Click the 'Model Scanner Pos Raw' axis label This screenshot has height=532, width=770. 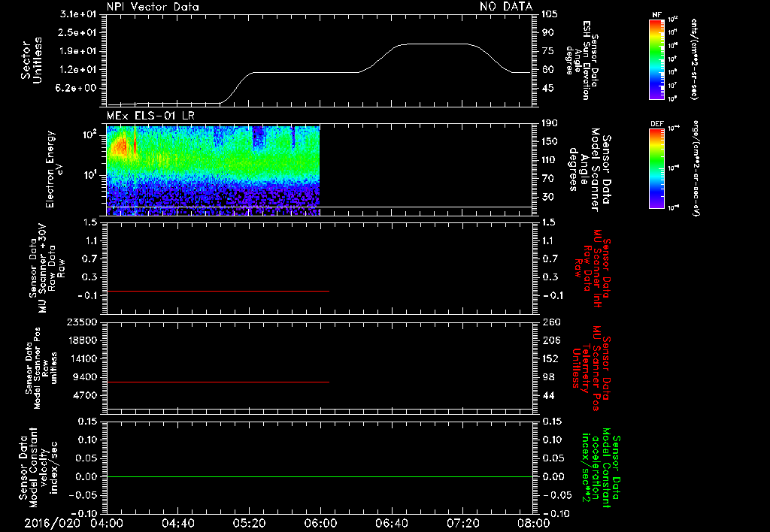[41, 368]
